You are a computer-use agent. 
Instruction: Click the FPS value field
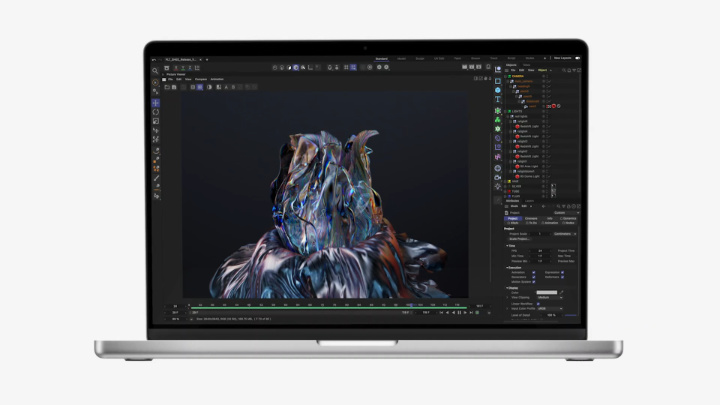pyautogui.click(x=540, y=251)
